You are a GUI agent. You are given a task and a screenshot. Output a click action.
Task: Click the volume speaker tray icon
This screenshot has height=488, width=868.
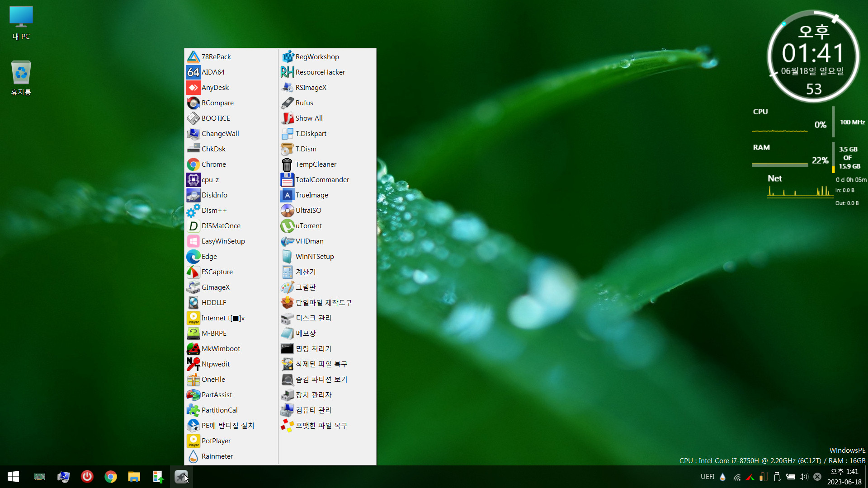pyautogui.click(x=803, y=477)
